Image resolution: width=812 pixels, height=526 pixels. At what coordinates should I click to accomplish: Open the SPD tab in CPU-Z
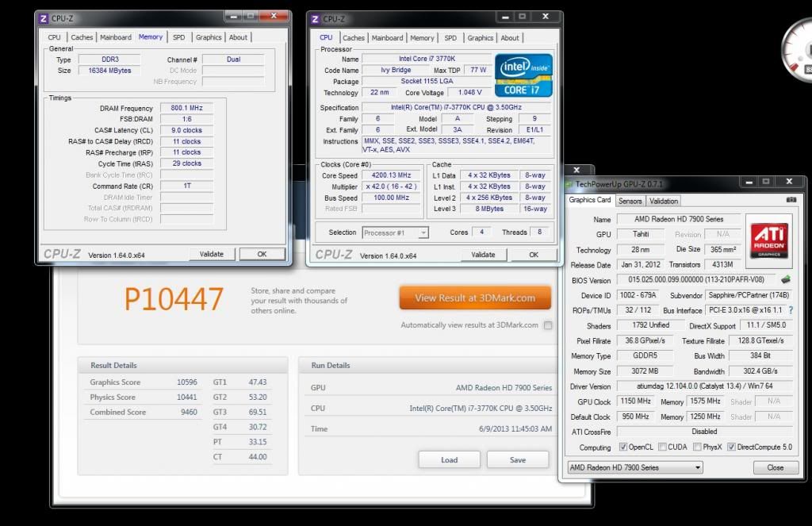coord(179,36)
